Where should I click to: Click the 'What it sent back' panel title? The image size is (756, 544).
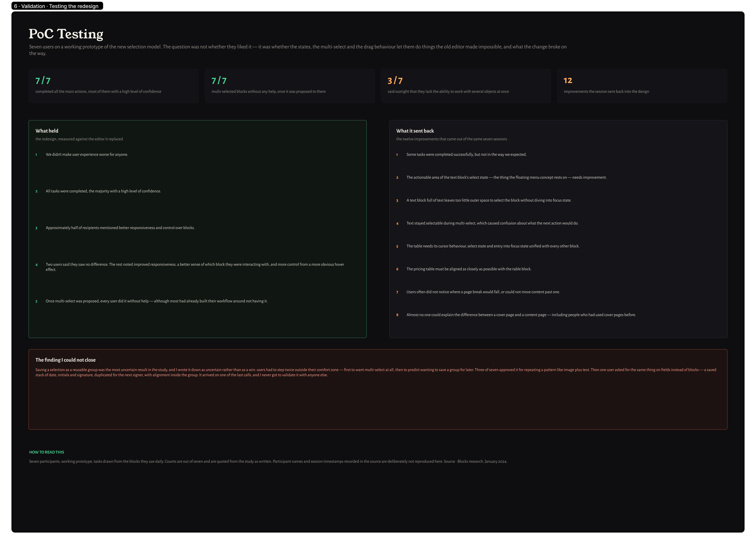coord(415,131)
